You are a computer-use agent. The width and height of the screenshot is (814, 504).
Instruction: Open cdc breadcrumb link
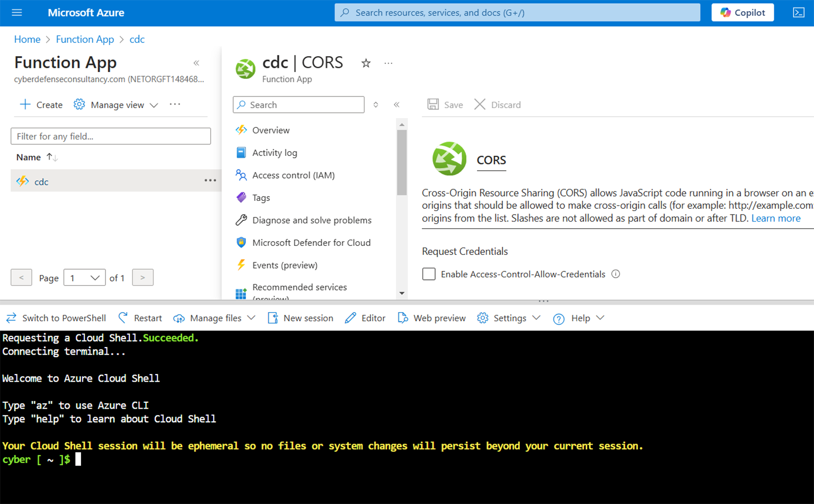click(137, 39)
